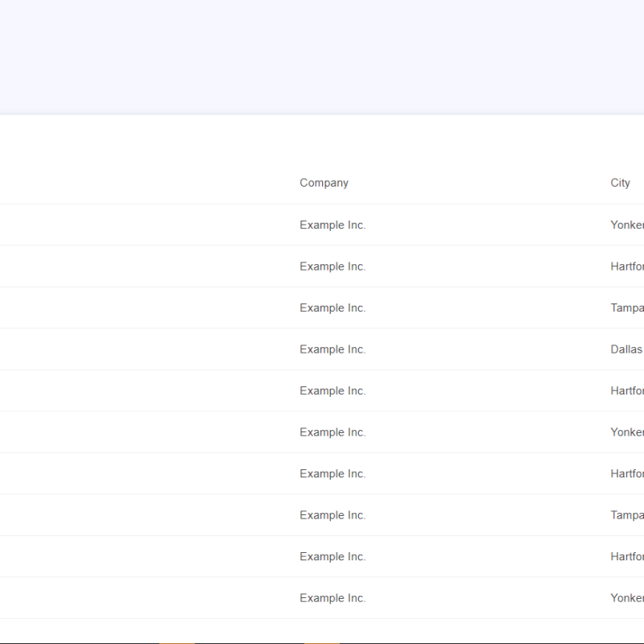Click the Tampa city cell in the eighth row
The image size is (644, 644).
[x=627, y=515]
